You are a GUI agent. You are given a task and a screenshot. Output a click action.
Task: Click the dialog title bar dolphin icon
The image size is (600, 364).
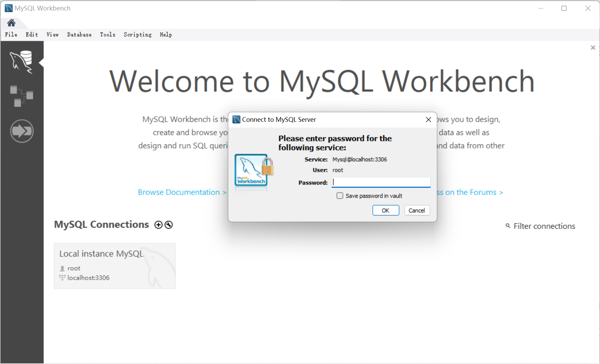[x=236, y=119]
